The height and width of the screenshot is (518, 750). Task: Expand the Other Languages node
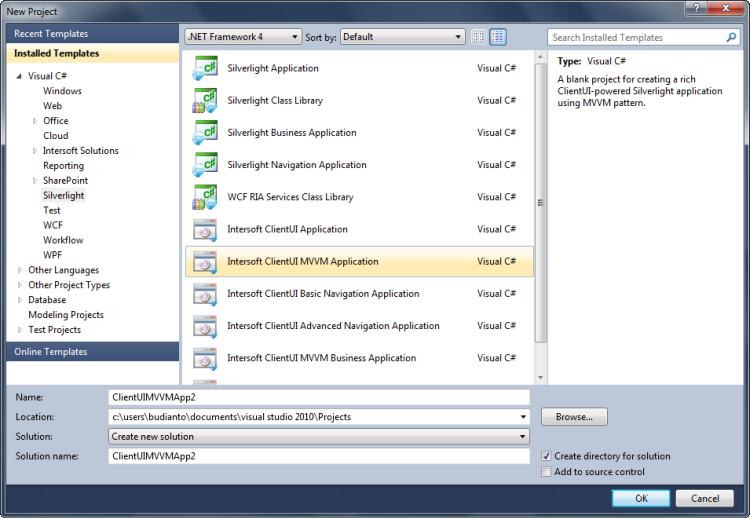pos(20,270)
